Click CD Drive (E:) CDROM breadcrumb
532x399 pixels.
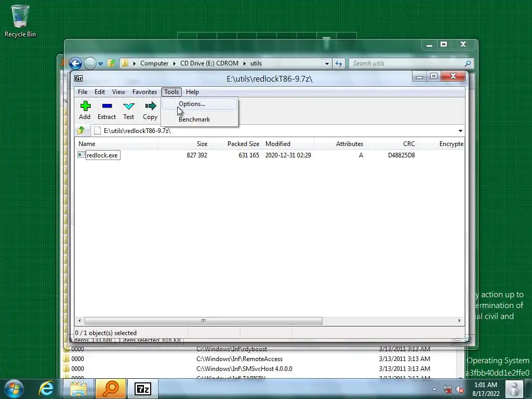(209, 63)
